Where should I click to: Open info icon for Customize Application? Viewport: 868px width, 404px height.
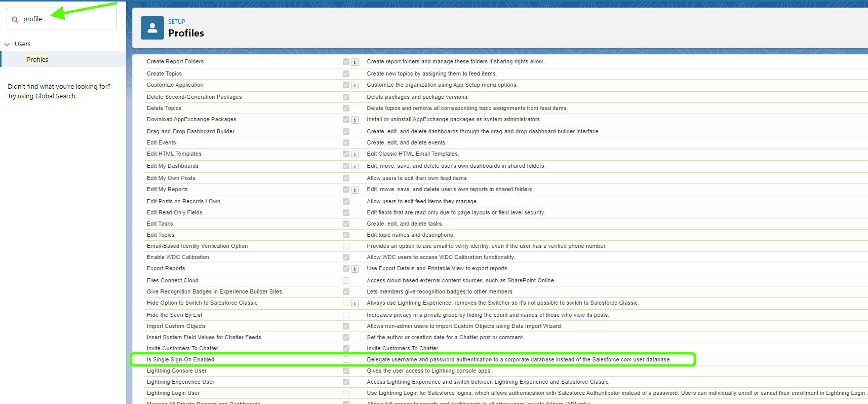(x=355, y=85)
